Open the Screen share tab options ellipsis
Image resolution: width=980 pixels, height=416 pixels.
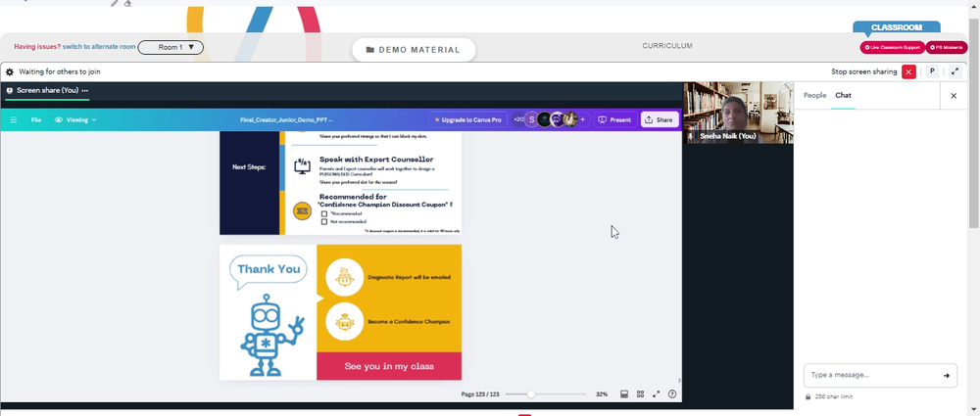(85, 91)
